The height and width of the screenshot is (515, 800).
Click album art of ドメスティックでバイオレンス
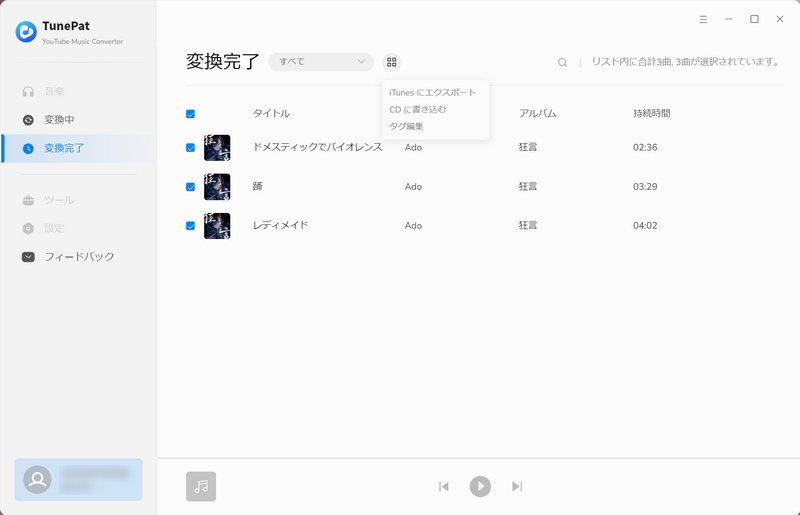[x=217, y=148]
